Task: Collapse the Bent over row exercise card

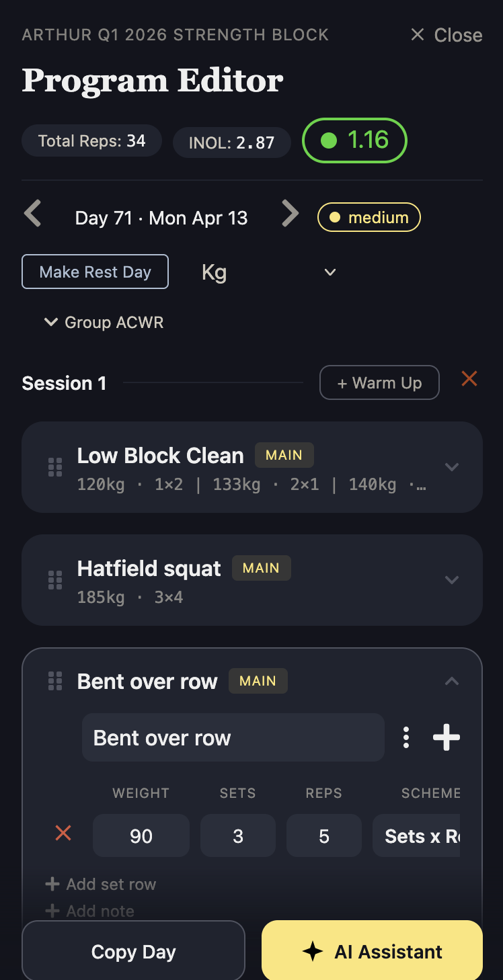Action: pyautogui.click(x=452, y=681)
